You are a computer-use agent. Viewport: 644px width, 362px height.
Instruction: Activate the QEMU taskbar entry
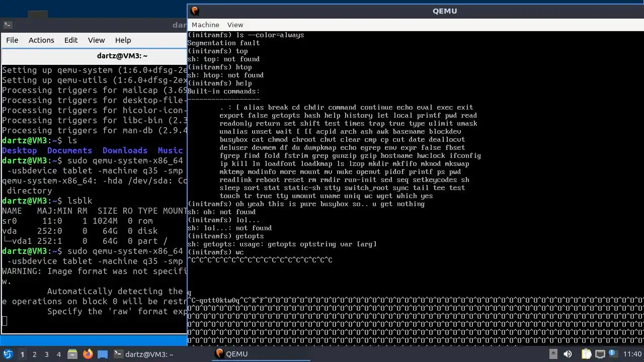coord(261,354)
